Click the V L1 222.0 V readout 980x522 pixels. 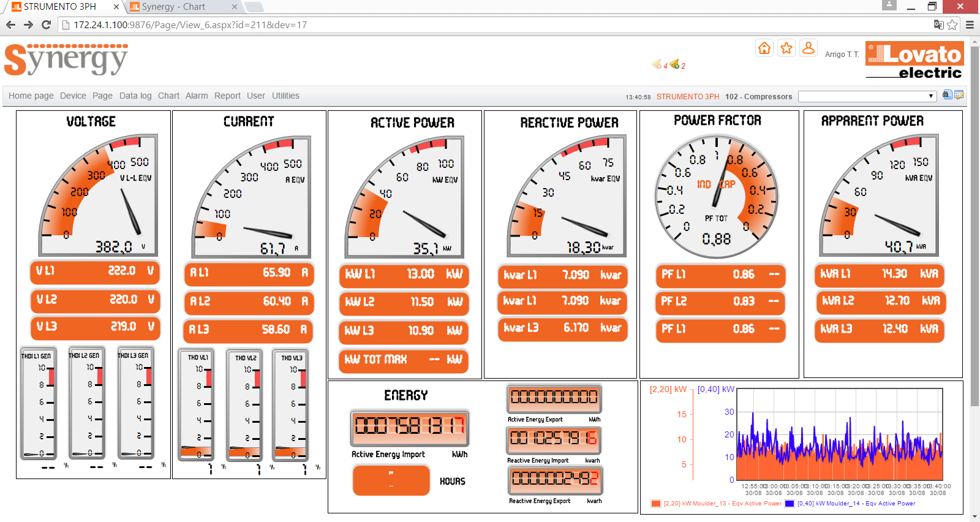click(x=95, y=271)
